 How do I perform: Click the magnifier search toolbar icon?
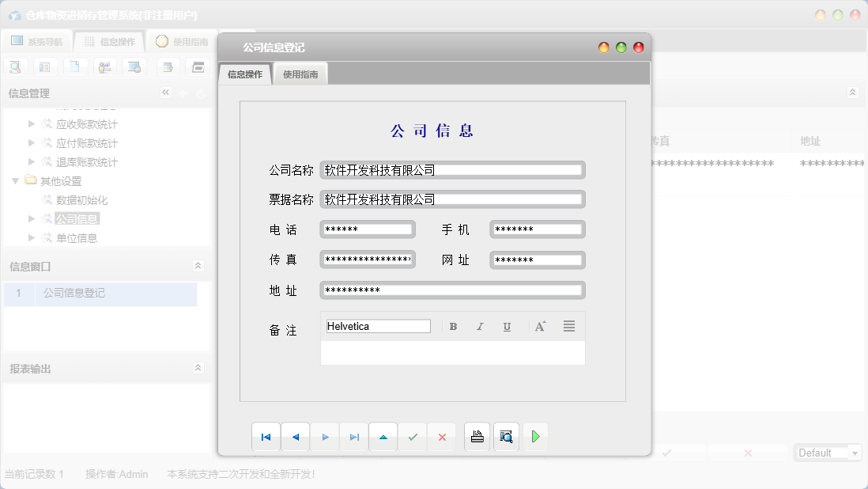tap(16, 67)
